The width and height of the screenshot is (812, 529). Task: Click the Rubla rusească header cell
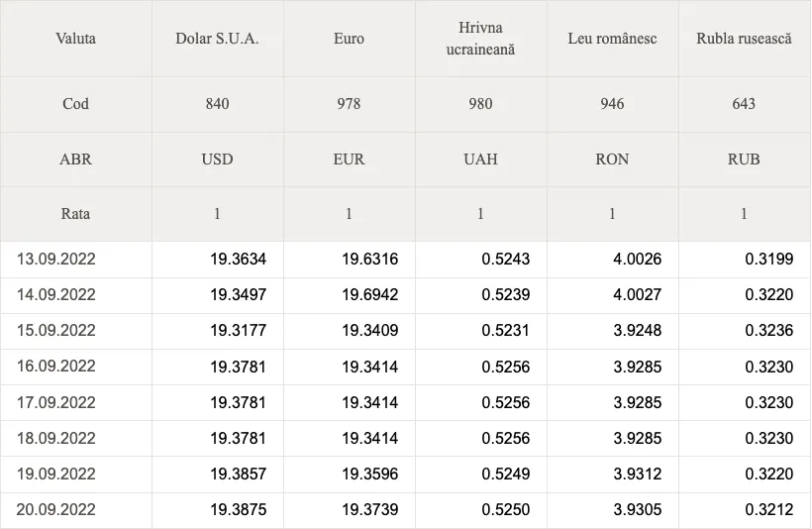tap(744, 39)
